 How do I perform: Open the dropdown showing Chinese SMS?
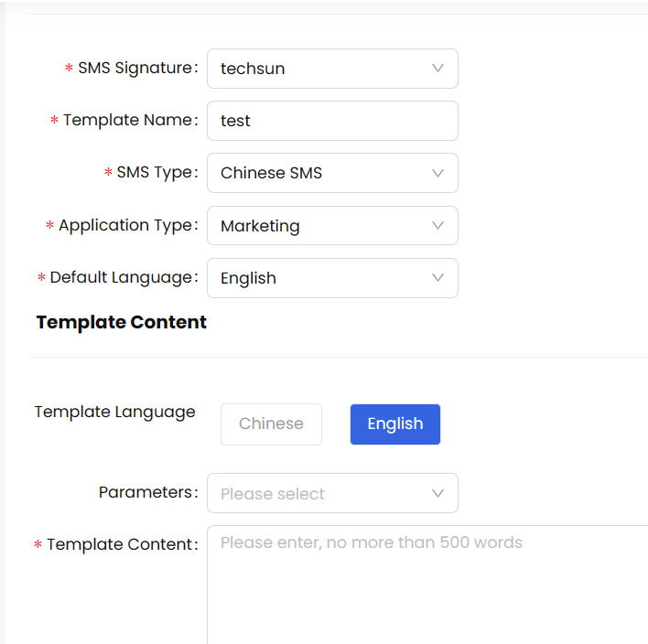[320, 173]
